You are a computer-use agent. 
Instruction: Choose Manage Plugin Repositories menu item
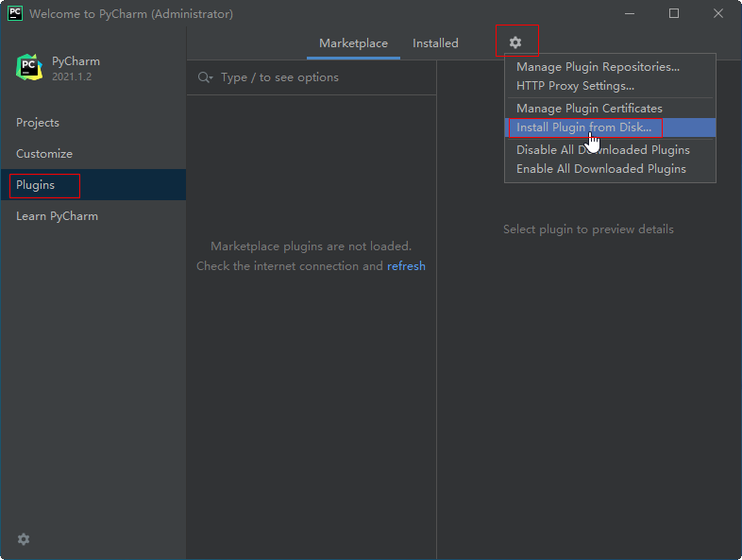(x=610, y=67)
